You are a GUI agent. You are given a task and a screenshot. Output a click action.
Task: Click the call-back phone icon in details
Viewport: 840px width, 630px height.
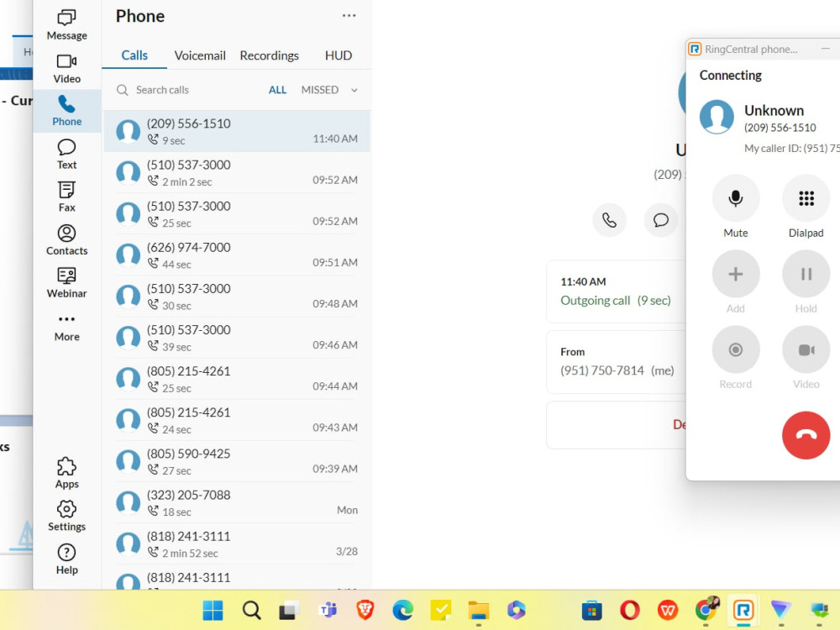tap(609, 219)
